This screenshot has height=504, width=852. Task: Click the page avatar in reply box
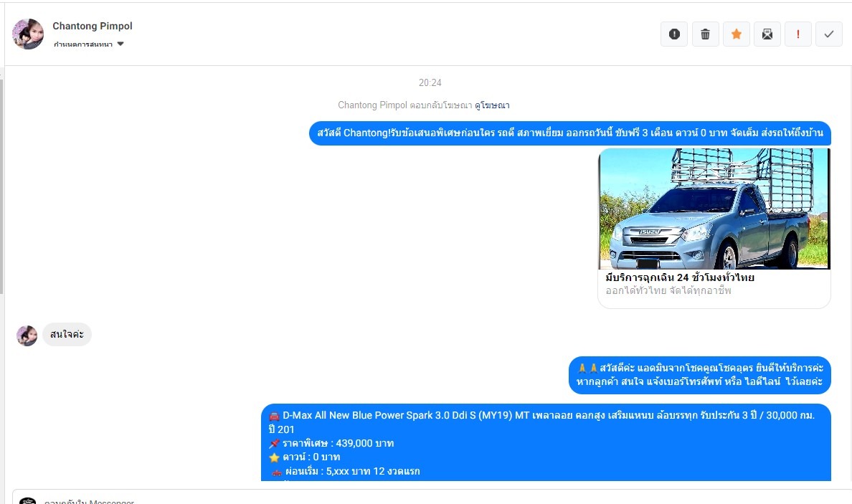(x=27, y=500)
